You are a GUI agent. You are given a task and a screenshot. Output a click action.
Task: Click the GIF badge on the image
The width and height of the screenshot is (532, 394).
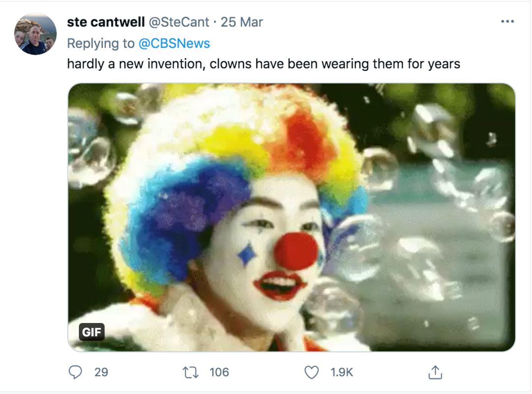92,332
